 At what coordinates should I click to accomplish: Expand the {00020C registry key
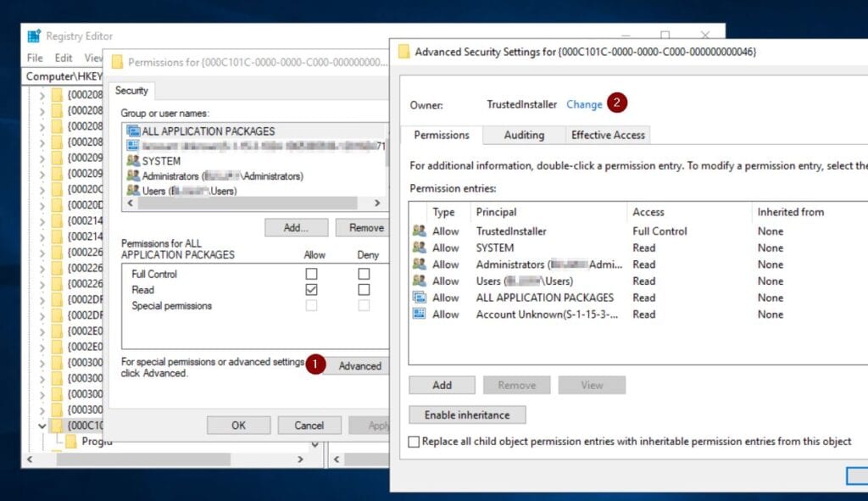pyautogui.click(x=42, y=189)
